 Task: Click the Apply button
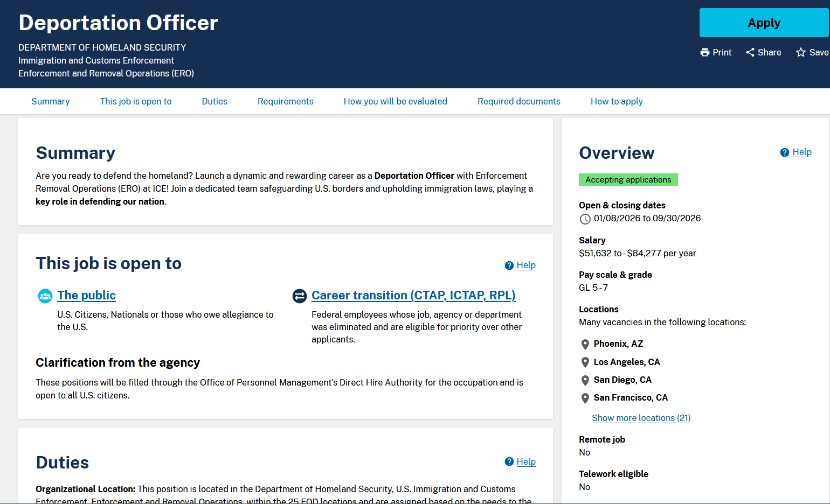pyautogui.click(x=764, y=23)
